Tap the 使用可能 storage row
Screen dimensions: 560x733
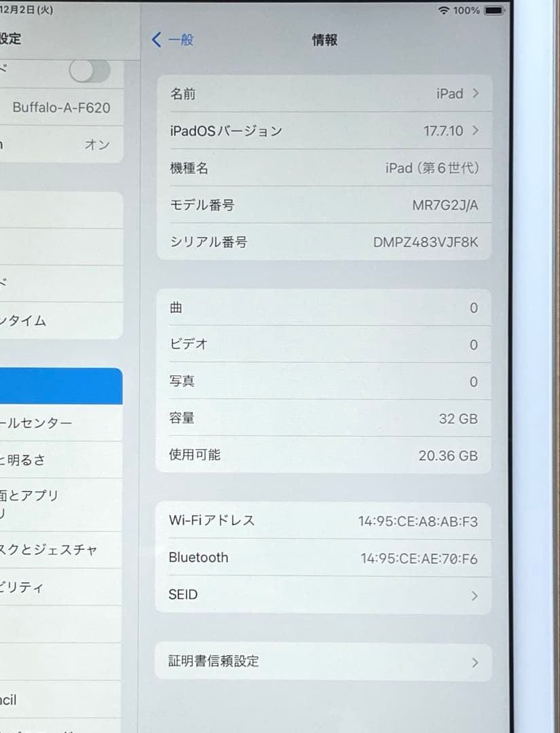[323, 455]
